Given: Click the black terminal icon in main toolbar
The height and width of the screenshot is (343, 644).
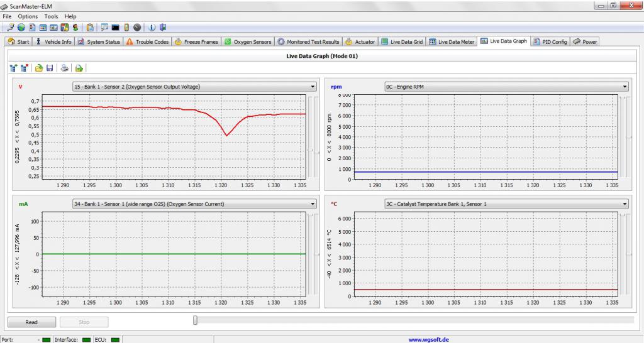Looking at the screenshot, I should [115, 28].
